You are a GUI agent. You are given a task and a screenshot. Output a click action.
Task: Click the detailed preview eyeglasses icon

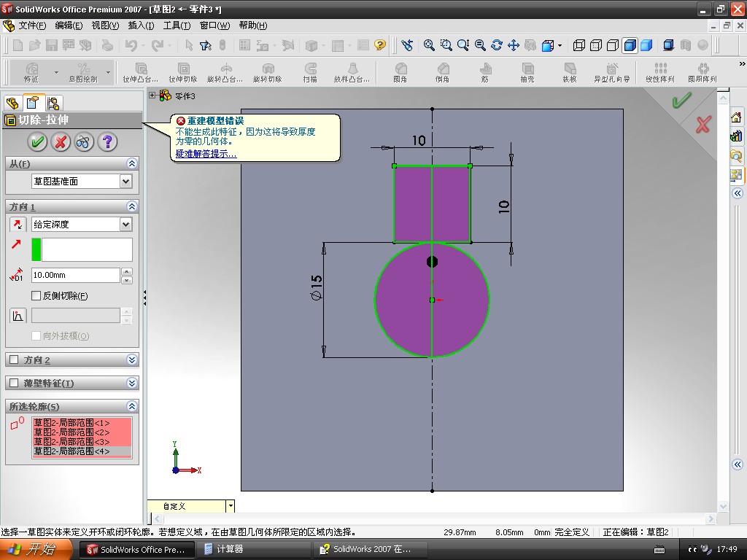[x=84, y=142]
